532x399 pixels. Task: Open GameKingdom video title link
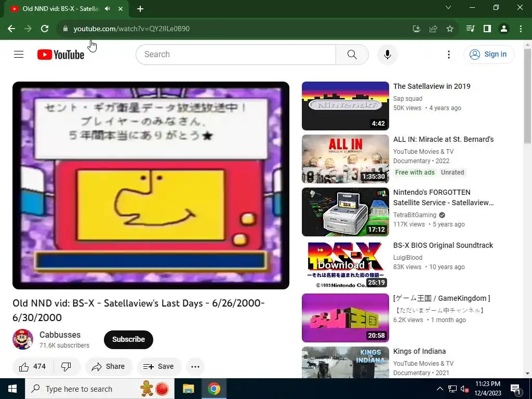pyautogui.click(x=442, y=298)
